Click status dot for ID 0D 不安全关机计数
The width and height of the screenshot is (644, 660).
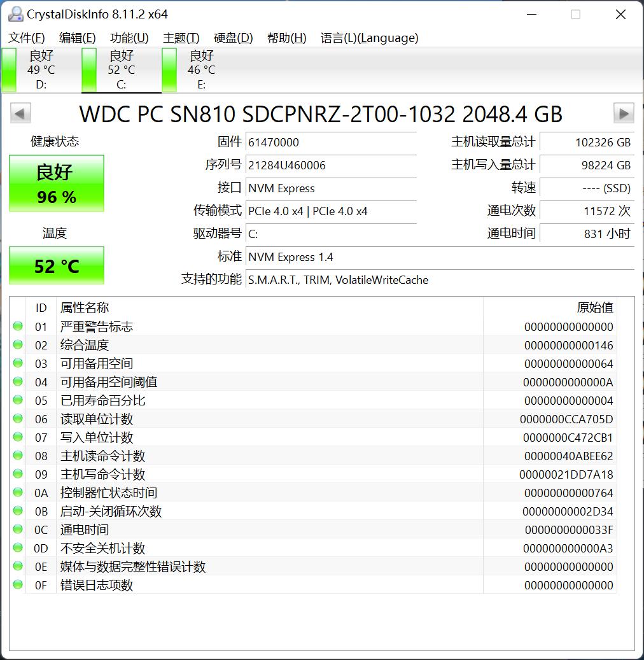coord(18,547)
